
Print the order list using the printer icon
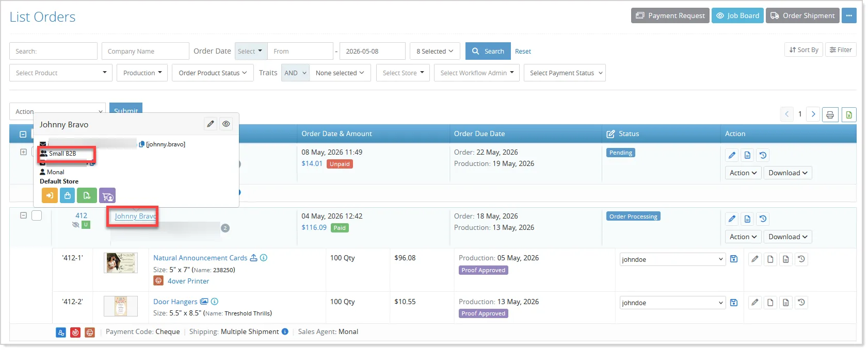coord(830,114)
